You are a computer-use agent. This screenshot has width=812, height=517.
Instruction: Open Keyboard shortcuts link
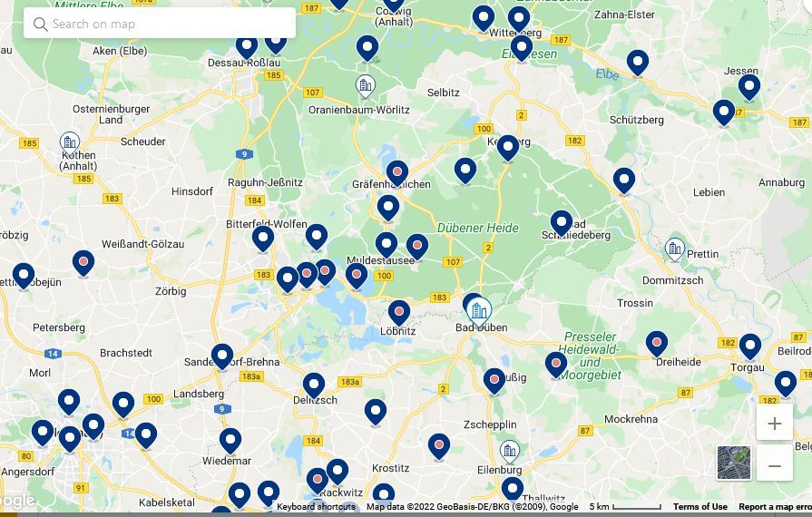pos(316,507)
